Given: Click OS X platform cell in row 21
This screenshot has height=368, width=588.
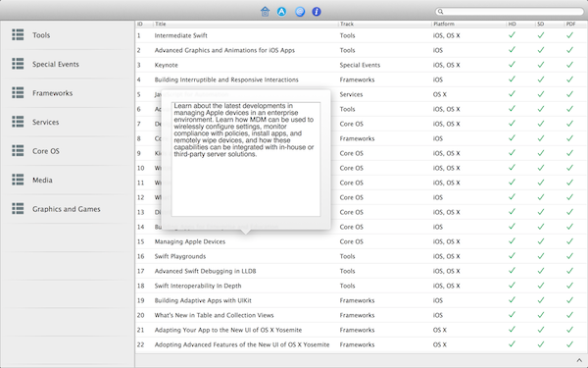Looking at the screenshot, I should [x=439, y=330].
